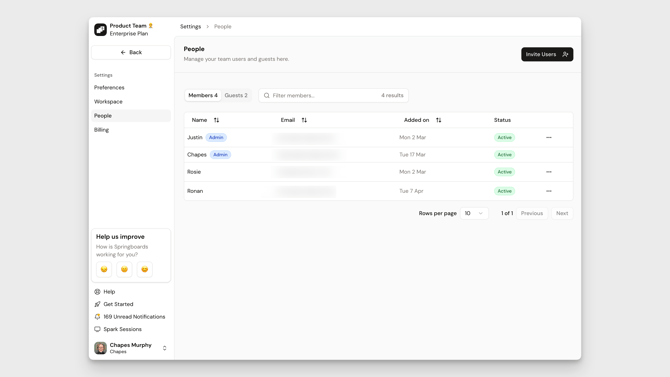The image size is (670, 377).
Task: Select the happy face feedback emoji
Action: click(144, 269)
